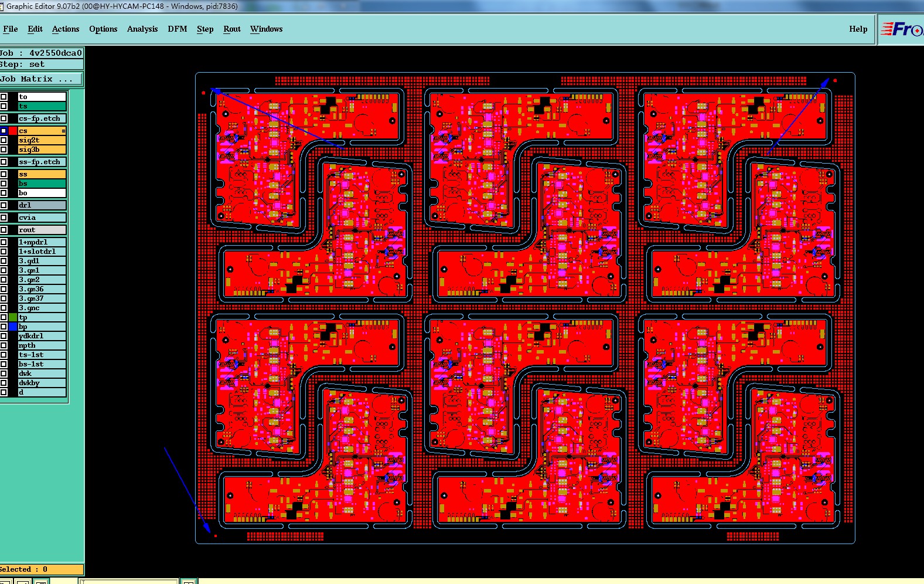Select layer name d
Image resolution: width=924 pixels, height=584 pixels.
[42, 392]
